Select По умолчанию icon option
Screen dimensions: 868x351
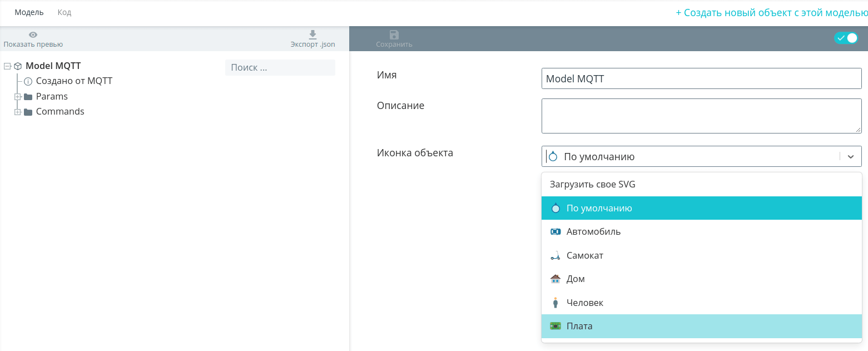click(x=702, y=208)
